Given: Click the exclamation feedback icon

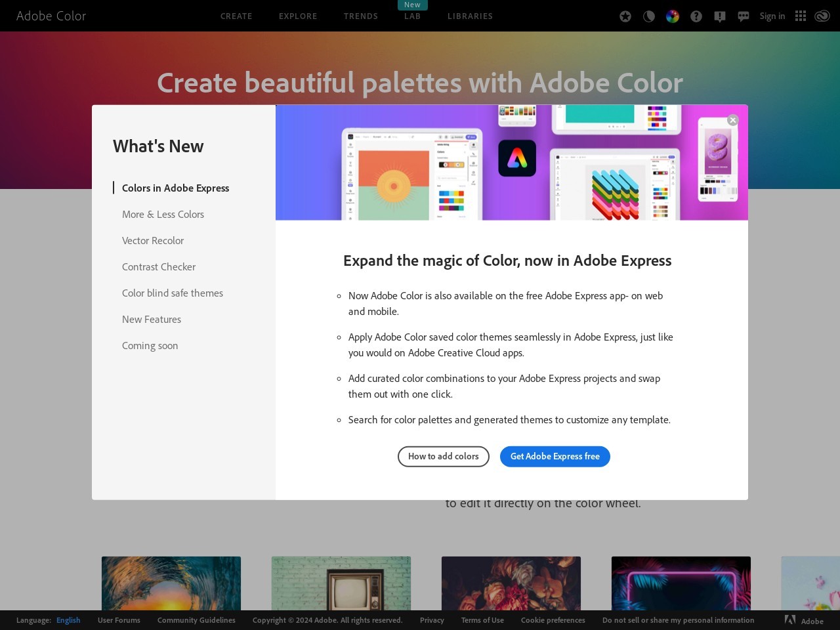Looking at the screenshot, I should (720, 16).
